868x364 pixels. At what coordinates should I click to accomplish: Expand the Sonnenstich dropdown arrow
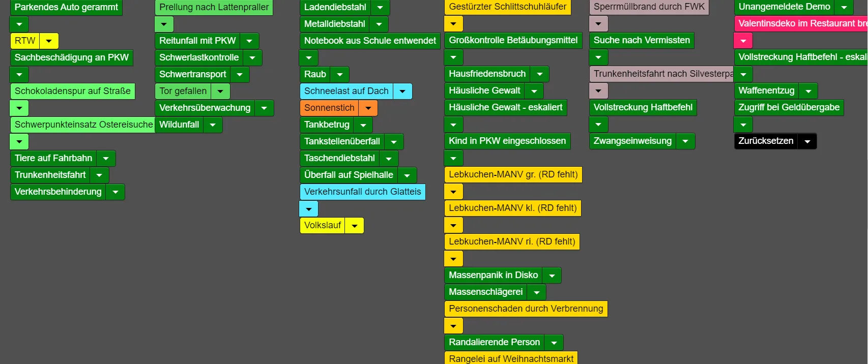coord(368,108)
